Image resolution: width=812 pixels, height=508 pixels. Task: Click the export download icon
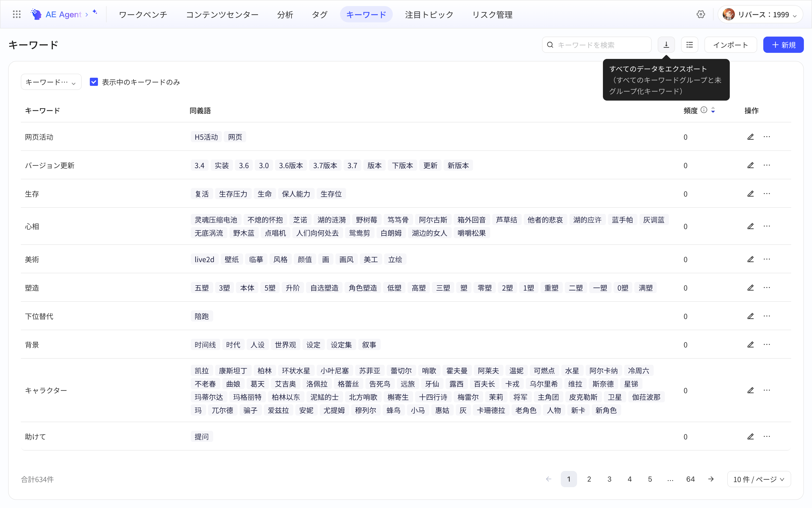tap(666, 45)
